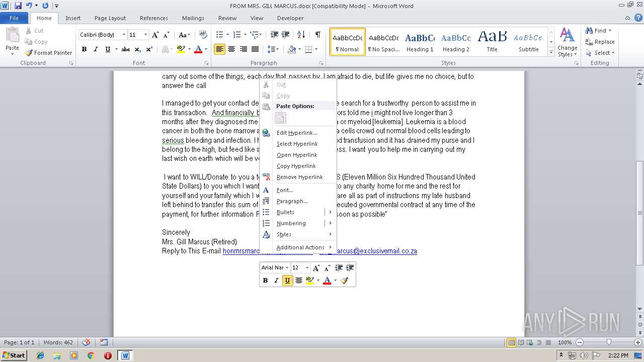Open Internet Explorer from taskbar
Image resolution: width=644 pixels, height=362 pixels.
coord(40,355)
